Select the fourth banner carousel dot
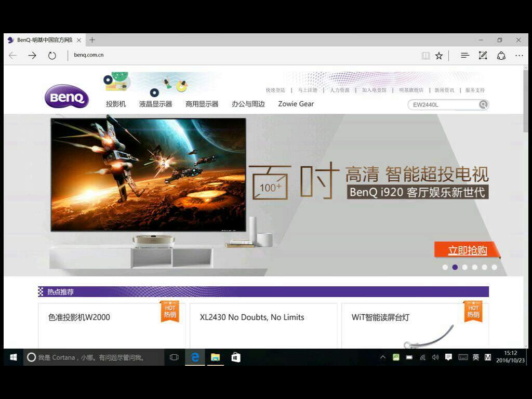 [475, 268]
